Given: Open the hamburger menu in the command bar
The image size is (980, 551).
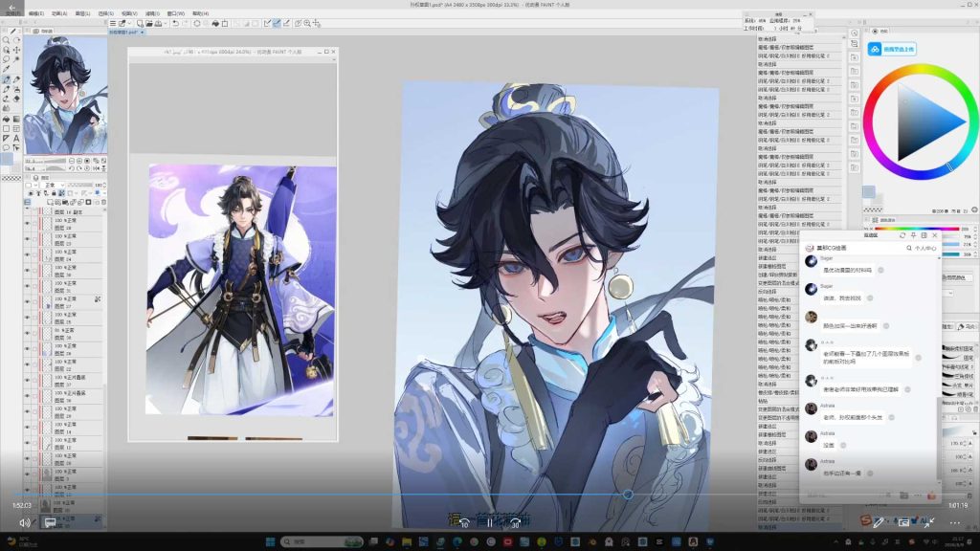Looking at the screenshot, I should pos(113,23).
